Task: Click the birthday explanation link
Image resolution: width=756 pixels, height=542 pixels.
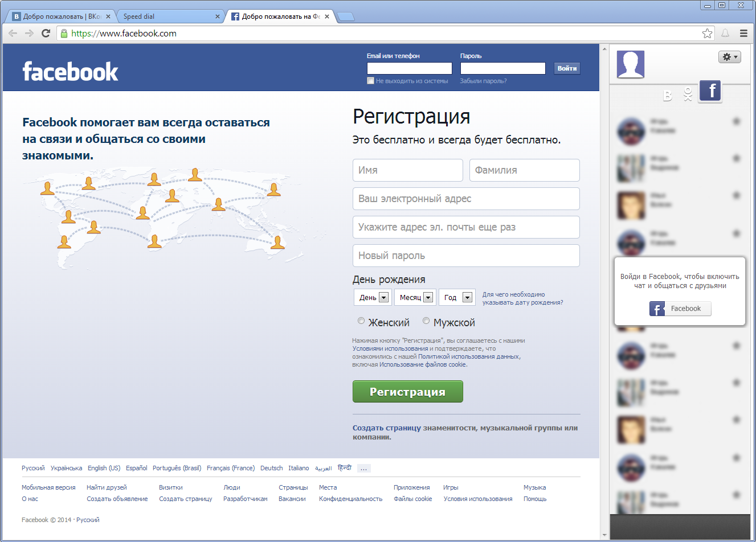Action: click(522, 298)
